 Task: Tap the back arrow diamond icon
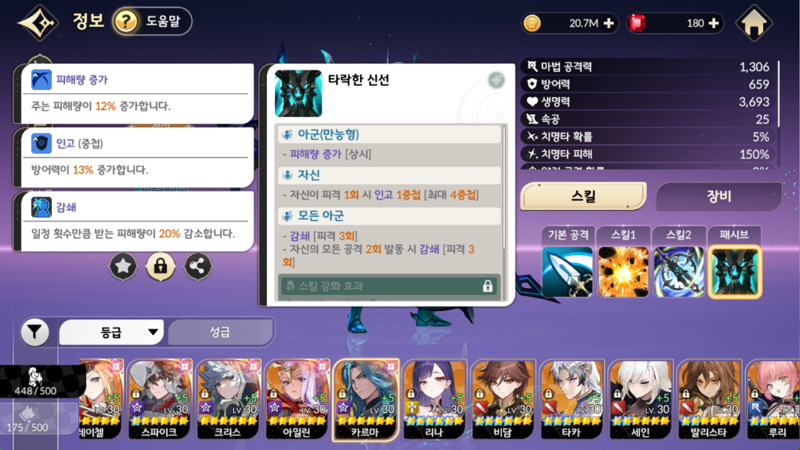pyautogui.click(x=38, y=22)
